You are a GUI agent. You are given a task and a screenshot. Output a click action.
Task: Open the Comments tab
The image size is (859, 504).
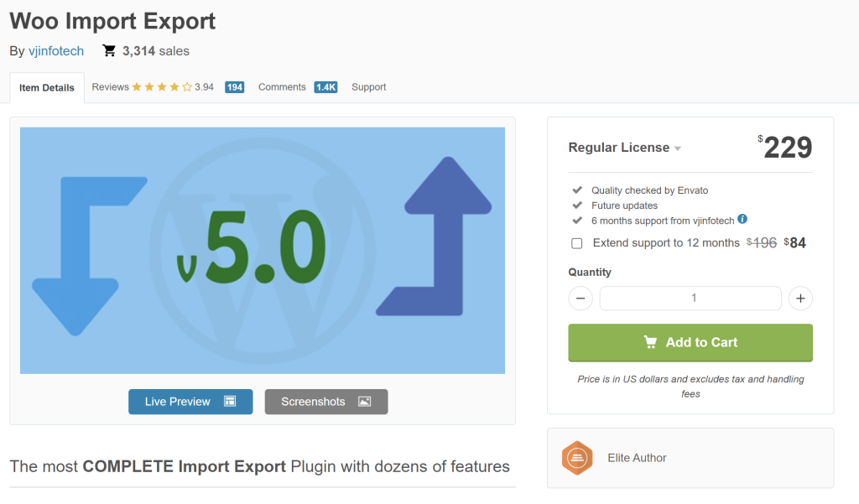pyautogui.click(x=282, y=87)
